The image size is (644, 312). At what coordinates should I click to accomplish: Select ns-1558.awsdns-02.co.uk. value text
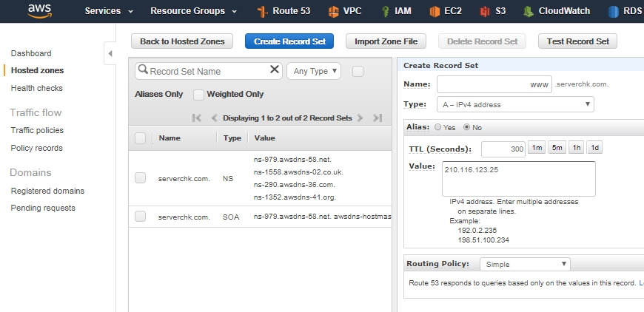pos(298,172)
